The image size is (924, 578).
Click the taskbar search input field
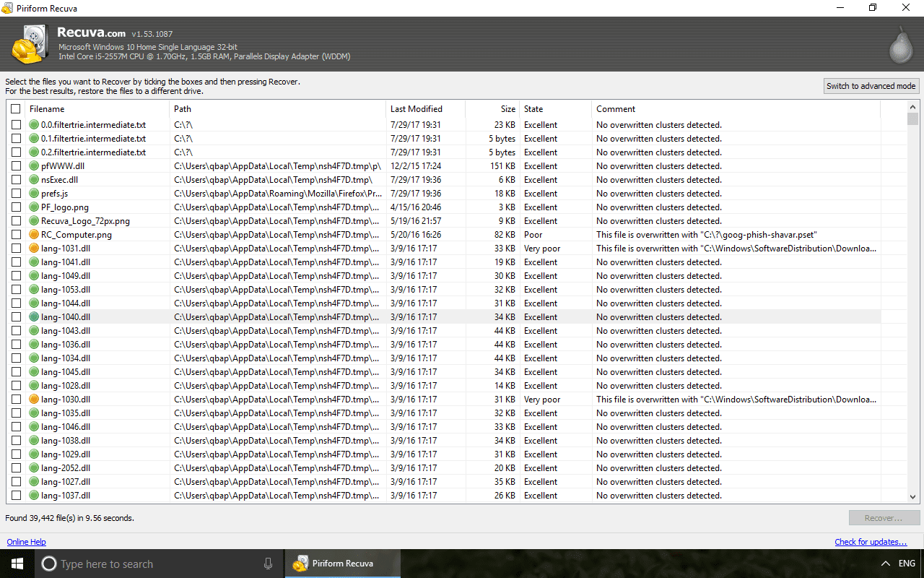(159, 564)
